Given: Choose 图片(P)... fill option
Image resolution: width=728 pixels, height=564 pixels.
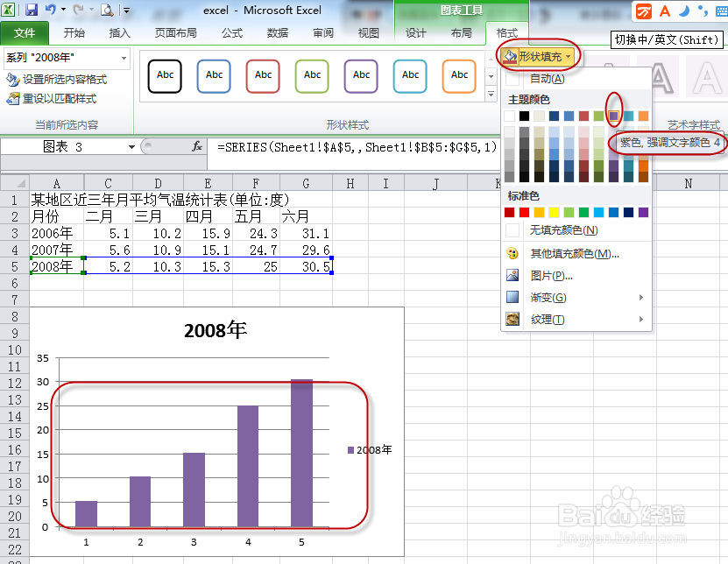Looking at the screenshot, I should pos(576,275).
